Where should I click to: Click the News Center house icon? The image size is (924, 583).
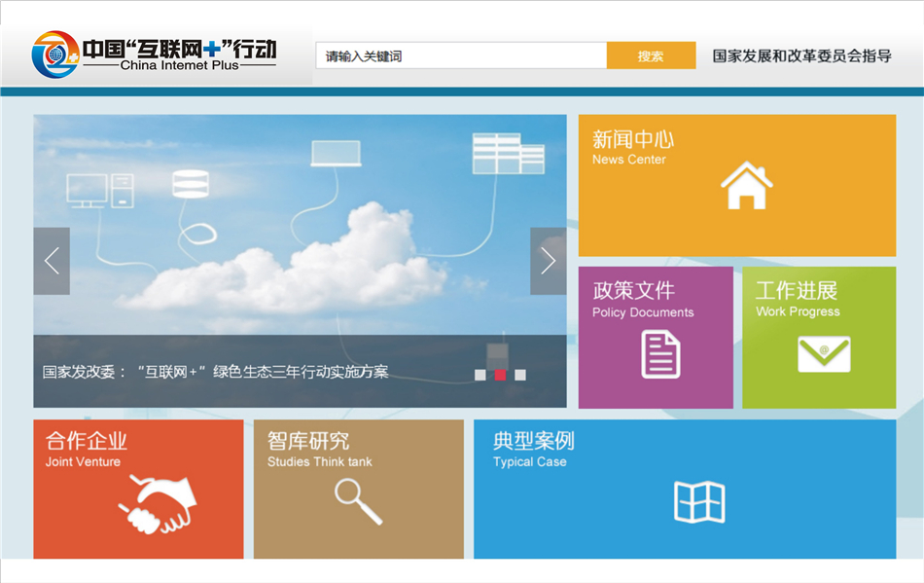point(747,185)
